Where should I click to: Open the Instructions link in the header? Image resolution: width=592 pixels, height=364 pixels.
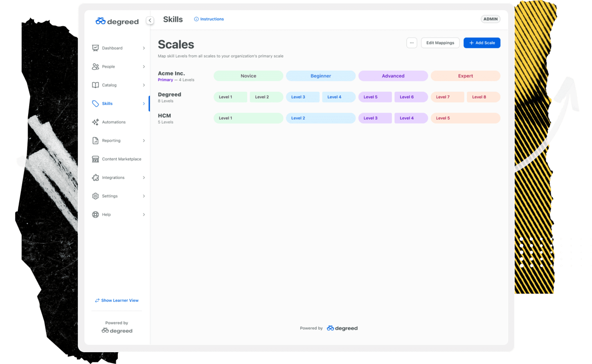point(209,19)
